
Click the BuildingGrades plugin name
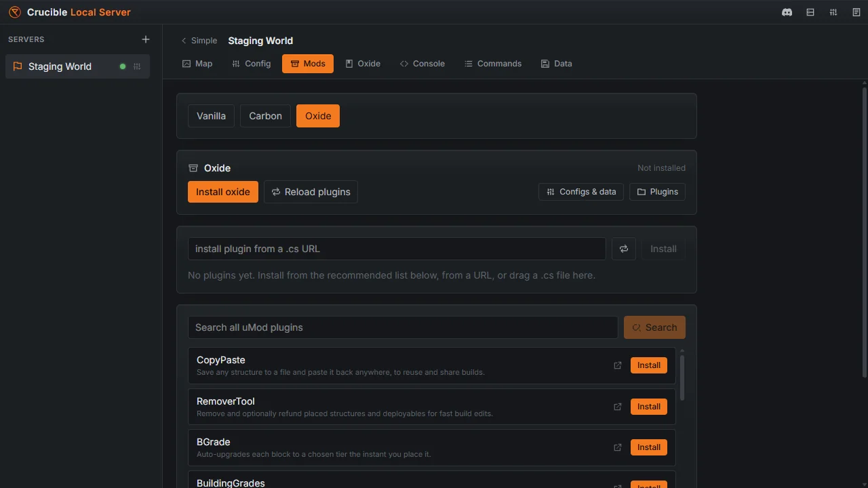(231, 483)
